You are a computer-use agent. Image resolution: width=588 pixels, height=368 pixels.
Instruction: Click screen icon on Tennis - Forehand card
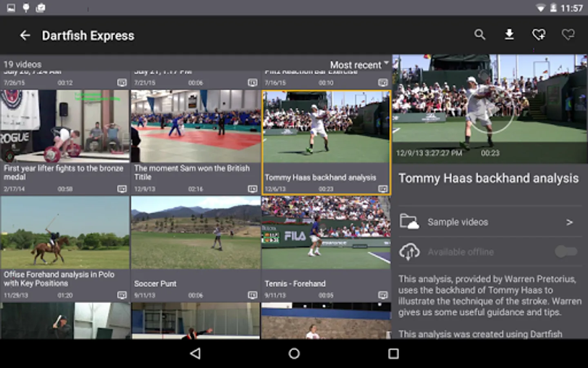[383, 295]
